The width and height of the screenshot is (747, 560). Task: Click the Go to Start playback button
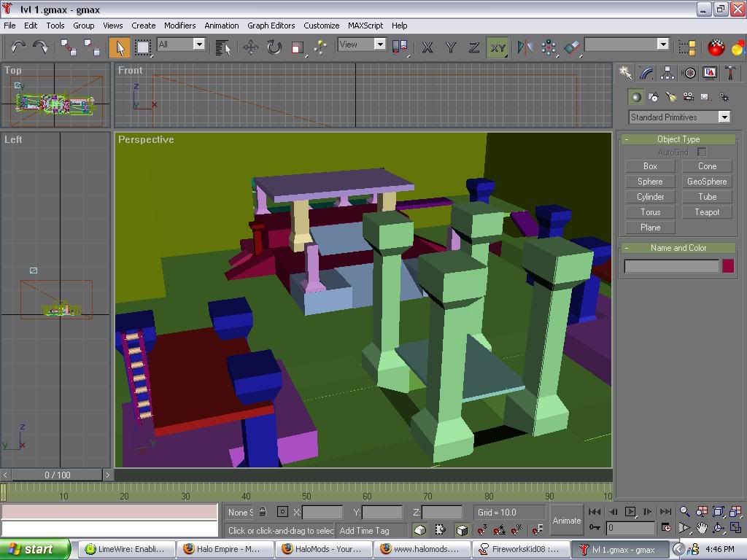(x=595, y=511)
